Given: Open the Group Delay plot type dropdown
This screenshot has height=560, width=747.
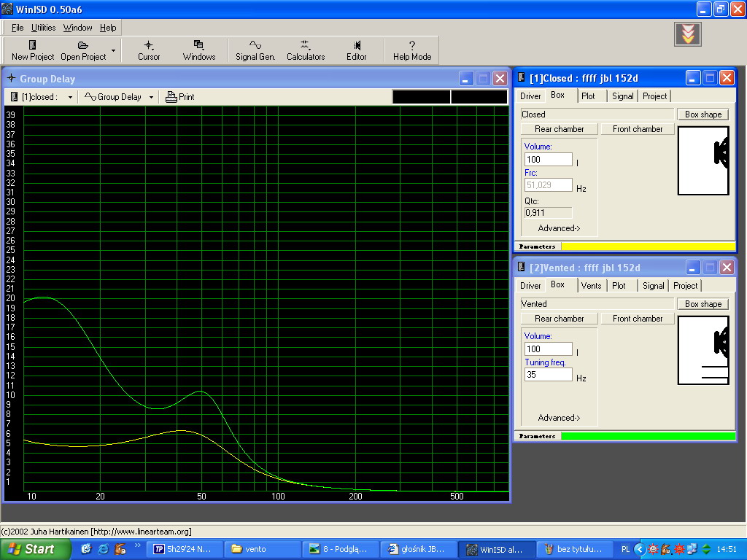Looking at the screenshot, I should (x=151, y=97).
